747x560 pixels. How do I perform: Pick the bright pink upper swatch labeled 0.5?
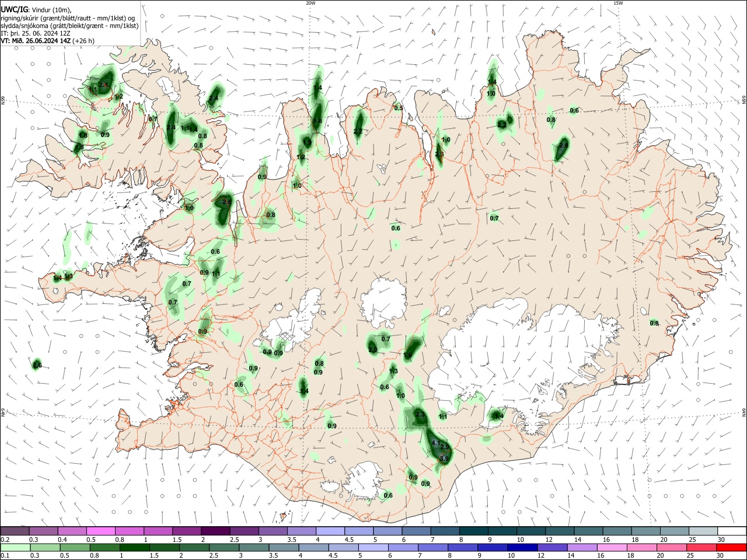101,531
